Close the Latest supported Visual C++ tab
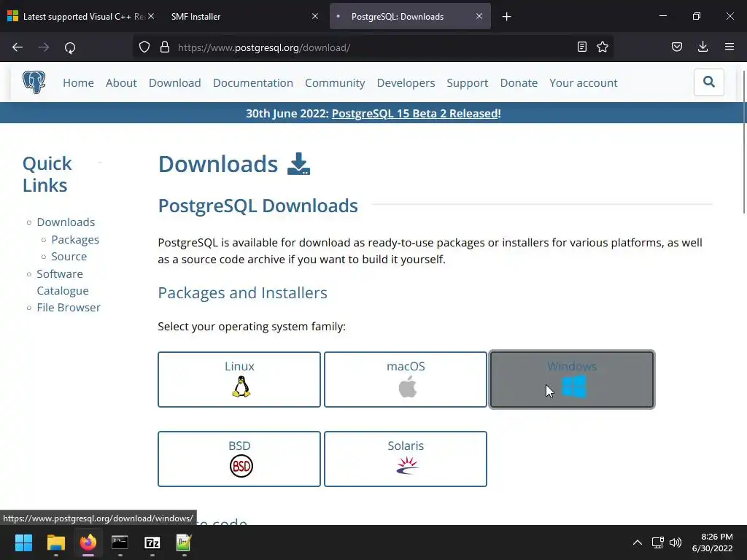 151,16
